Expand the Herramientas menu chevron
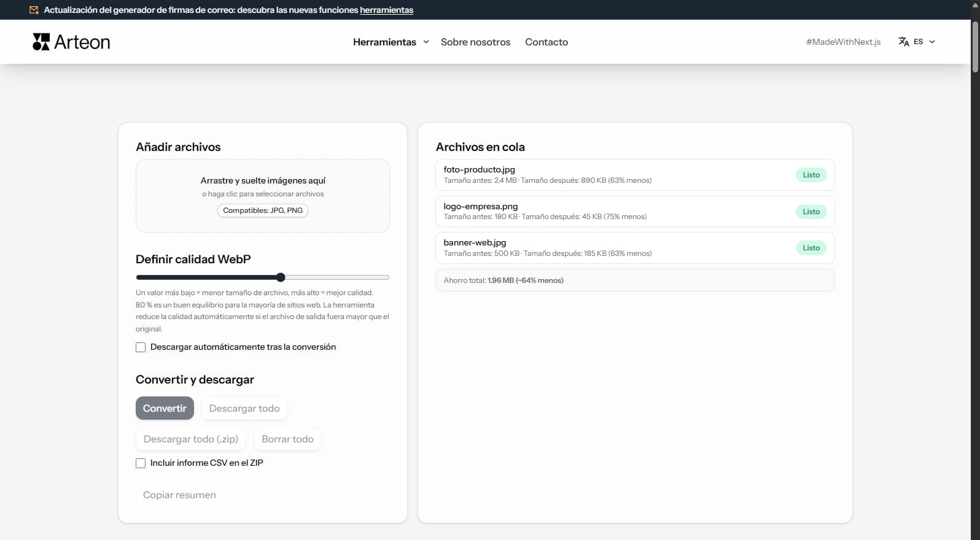 426,42
